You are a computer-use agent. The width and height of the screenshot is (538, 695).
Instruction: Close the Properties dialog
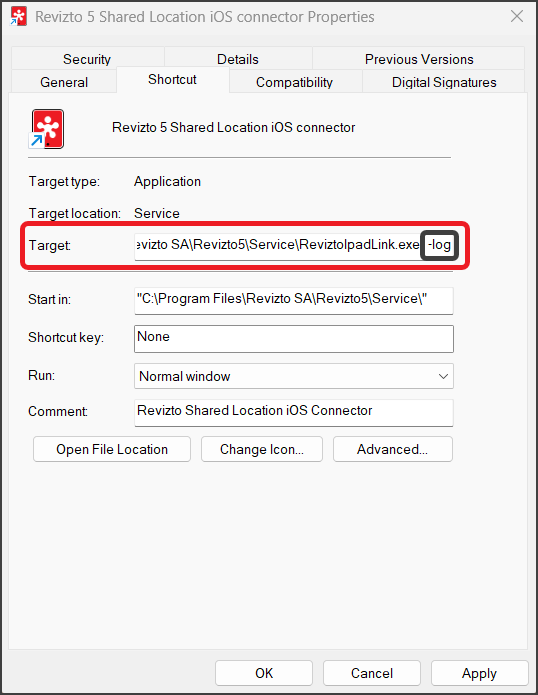pos(517,17)
